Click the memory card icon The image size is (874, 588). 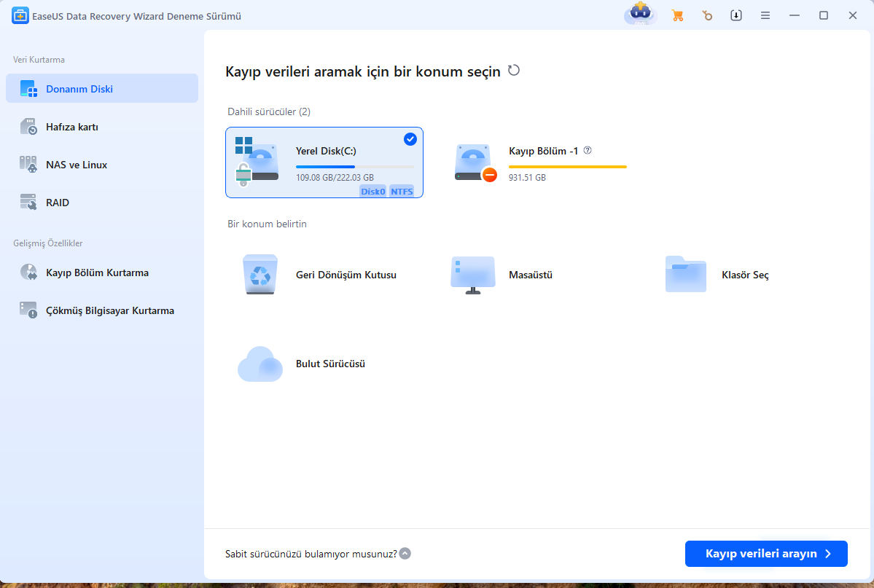[x=28, y=127]
